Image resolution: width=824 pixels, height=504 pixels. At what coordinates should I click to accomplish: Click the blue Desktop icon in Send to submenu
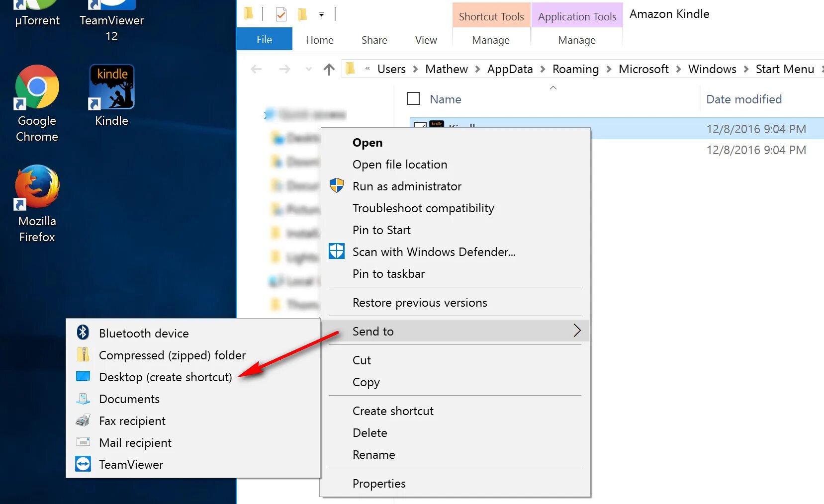point(83,376)
